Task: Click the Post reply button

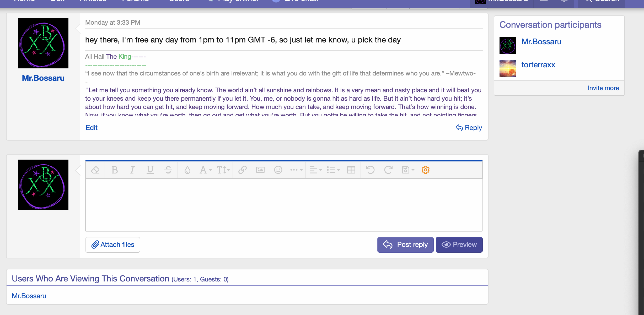Action: pyautogui.click(x=405, y=245)
